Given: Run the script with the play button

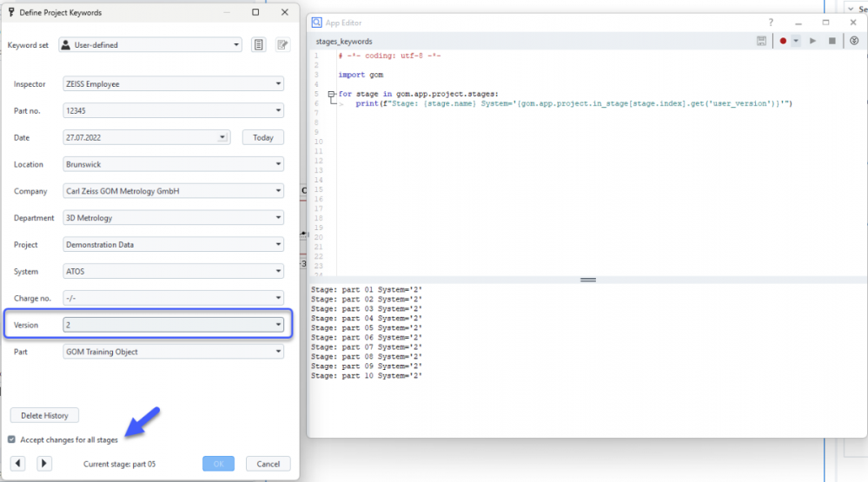Looking at the screenshot, I should tap(813, 41).
